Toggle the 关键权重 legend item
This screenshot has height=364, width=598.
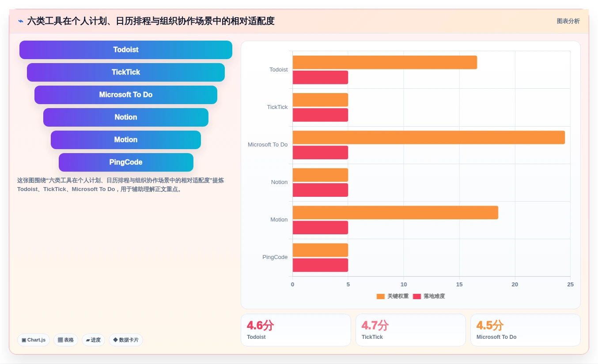(393, 296)
